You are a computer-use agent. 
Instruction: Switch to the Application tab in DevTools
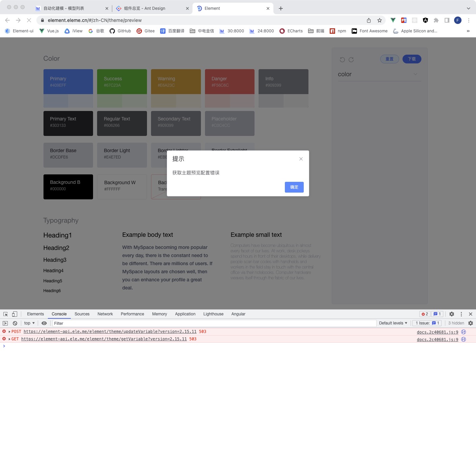[x=185, y=314]
